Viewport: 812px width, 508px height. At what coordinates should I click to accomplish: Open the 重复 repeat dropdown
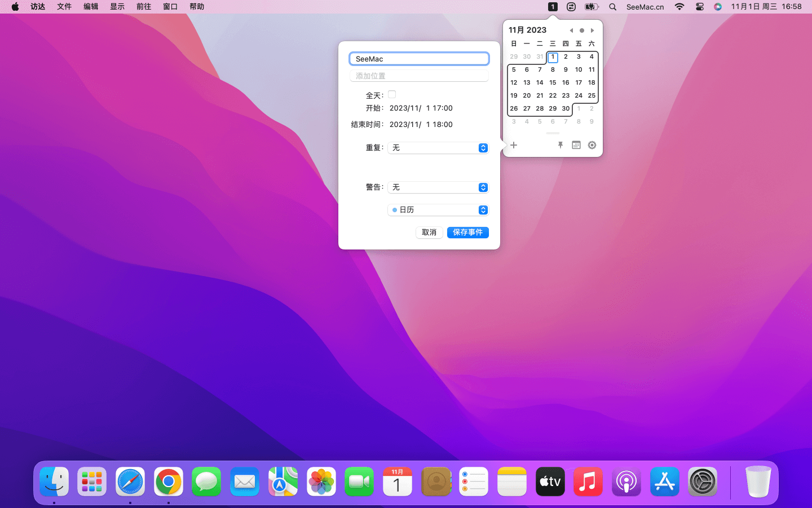click(x=438, y=148)
